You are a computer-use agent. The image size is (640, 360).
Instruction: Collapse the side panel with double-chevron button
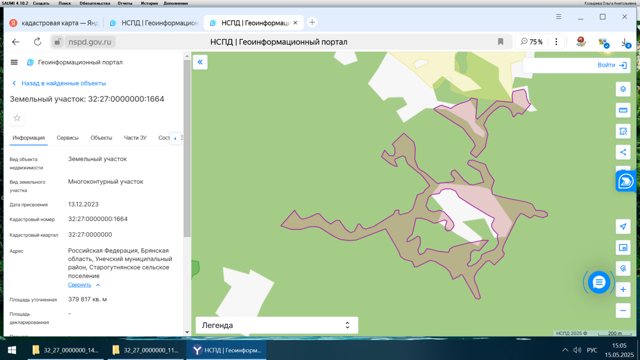coord(200,62)
